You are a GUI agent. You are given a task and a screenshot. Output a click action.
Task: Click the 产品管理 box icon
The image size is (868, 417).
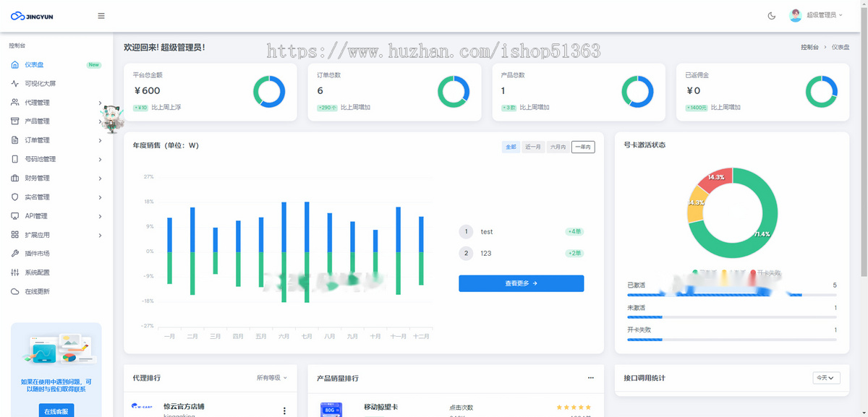15,121
